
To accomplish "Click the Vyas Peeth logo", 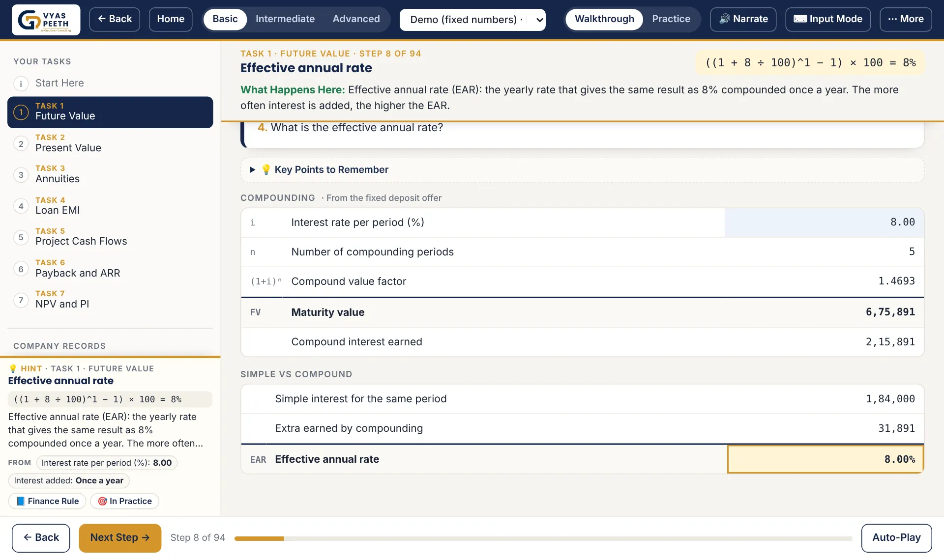I will 46,20.
